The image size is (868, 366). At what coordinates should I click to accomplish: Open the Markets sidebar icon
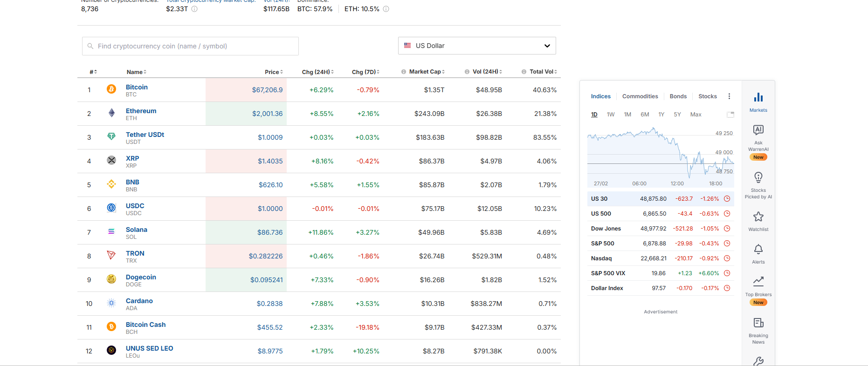pos(758,98)
